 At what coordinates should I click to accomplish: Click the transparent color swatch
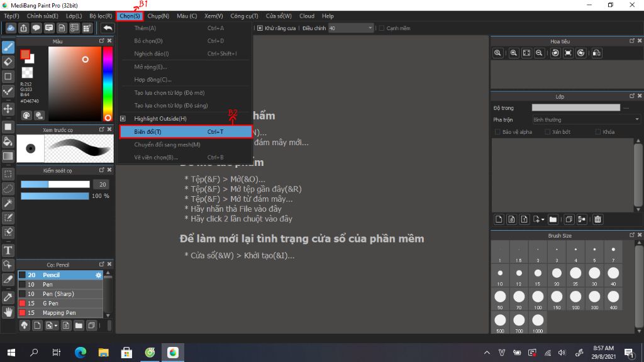point(27,73)
